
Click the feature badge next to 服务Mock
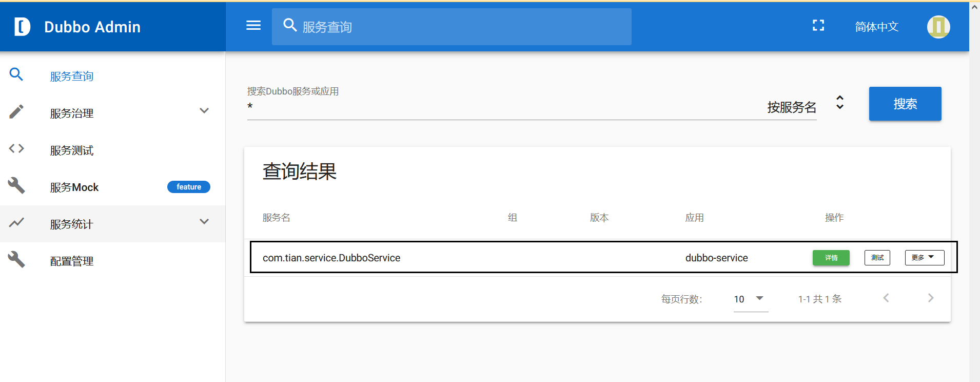tap(189, 187)
